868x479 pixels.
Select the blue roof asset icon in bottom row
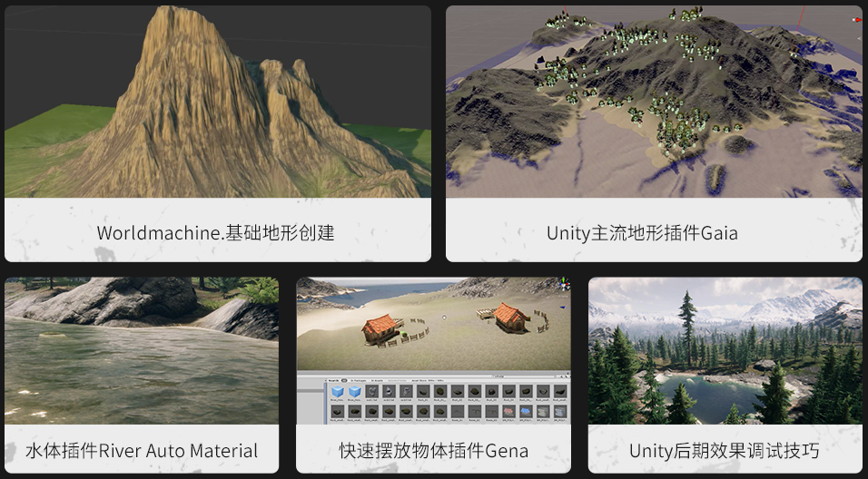pyautogui.click(x=528, y=412)
